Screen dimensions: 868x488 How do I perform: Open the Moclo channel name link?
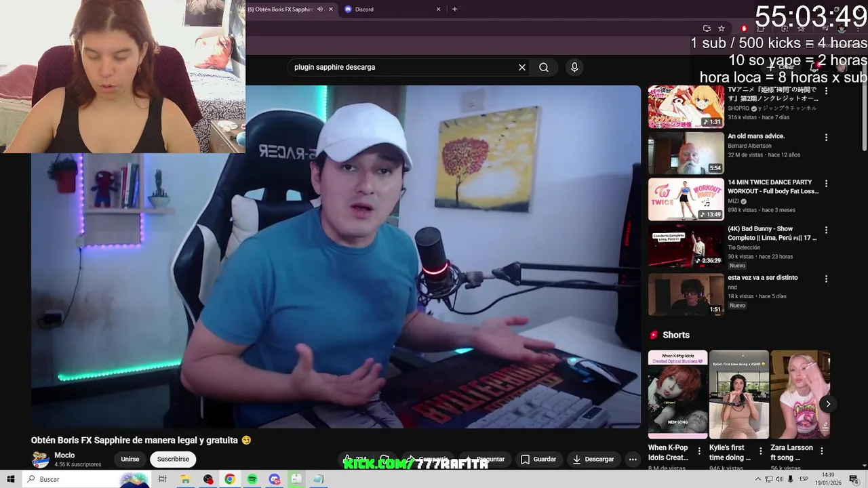pyautogui.click(x=64, y=455)
